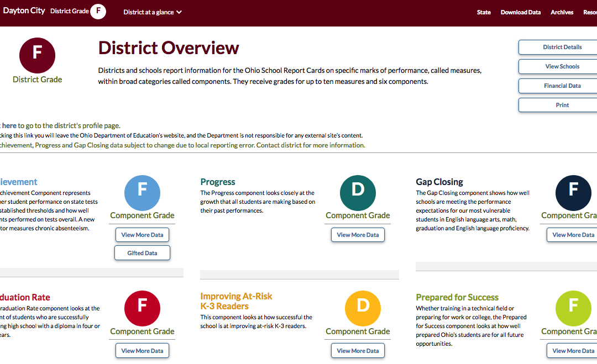The width and height of the screenshot is (597, 364).
Task: Click the red Graduation Rate F circle
Action: (142, 308)
